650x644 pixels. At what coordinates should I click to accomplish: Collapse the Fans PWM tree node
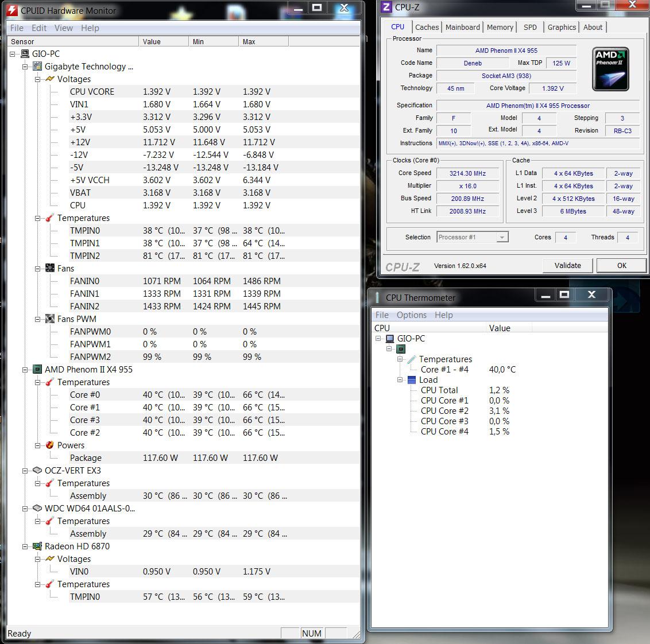point(37,319)
